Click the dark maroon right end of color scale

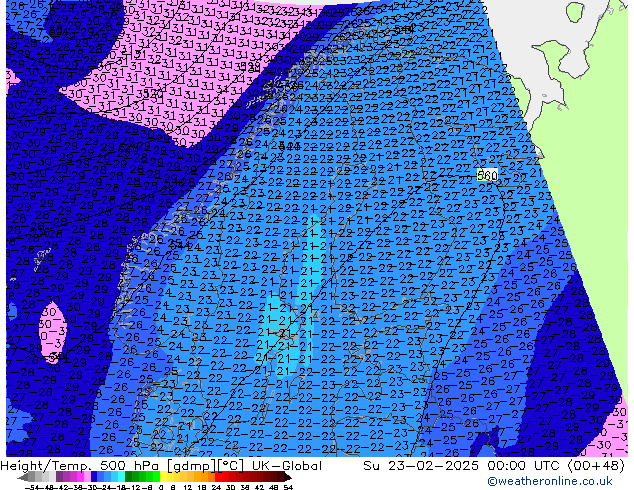287,477
